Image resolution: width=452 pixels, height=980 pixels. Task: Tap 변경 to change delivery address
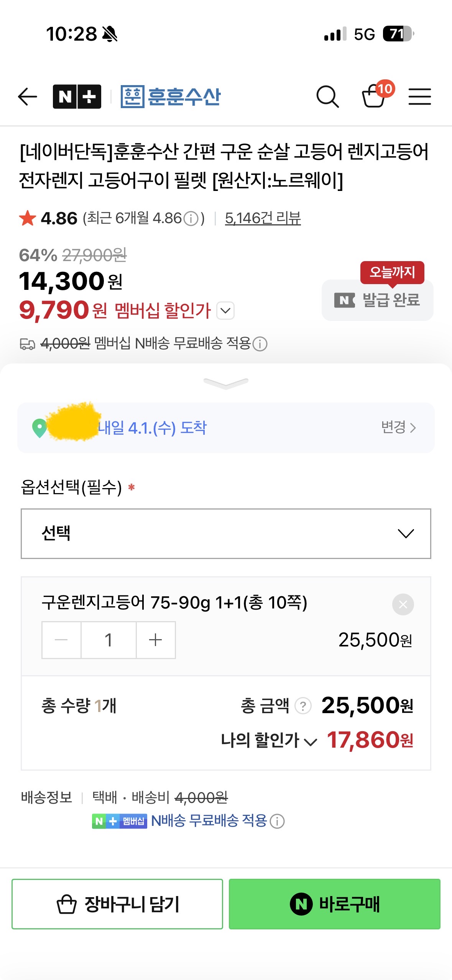coord(398,427)
